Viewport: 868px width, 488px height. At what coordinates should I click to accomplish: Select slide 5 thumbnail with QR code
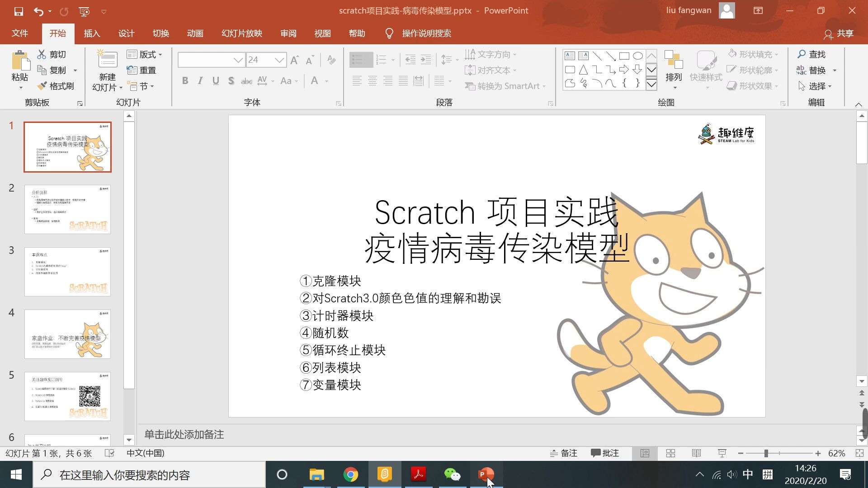tap(67, 396)
